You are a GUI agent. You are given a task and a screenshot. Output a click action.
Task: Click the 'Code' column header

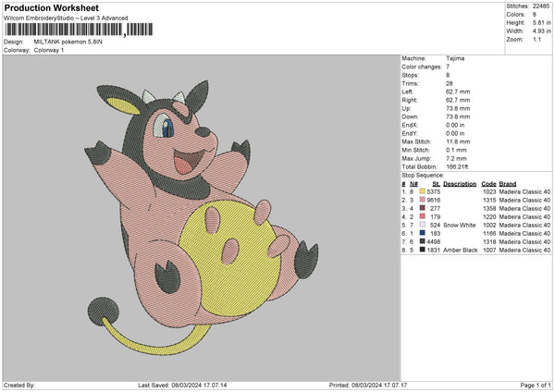click(x=488, y=184)
